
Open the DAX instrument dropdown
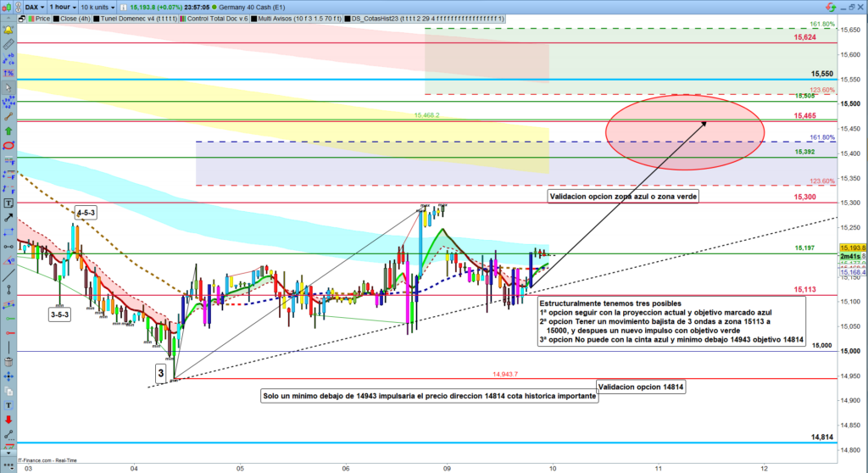tap(31, 5)
